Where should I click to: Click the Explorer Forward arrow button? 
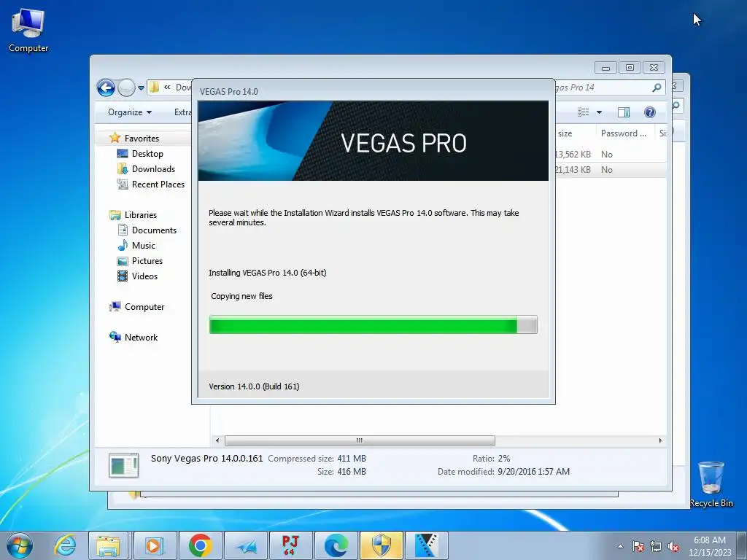click(x=126, y=87)
